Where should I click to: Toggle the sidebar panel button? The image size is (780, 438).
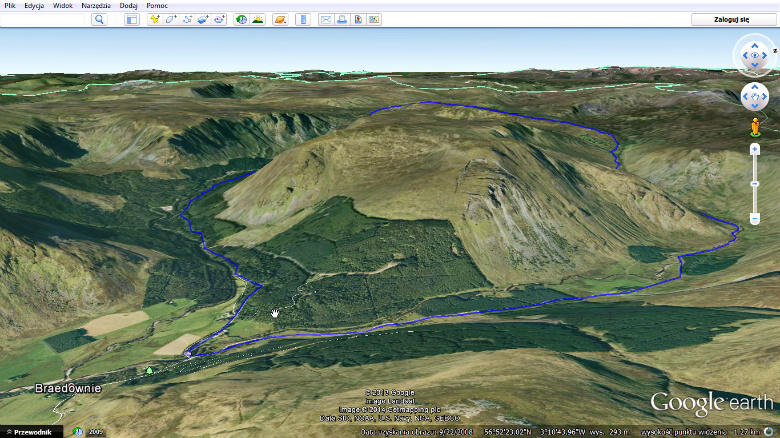tap(132, 19)
